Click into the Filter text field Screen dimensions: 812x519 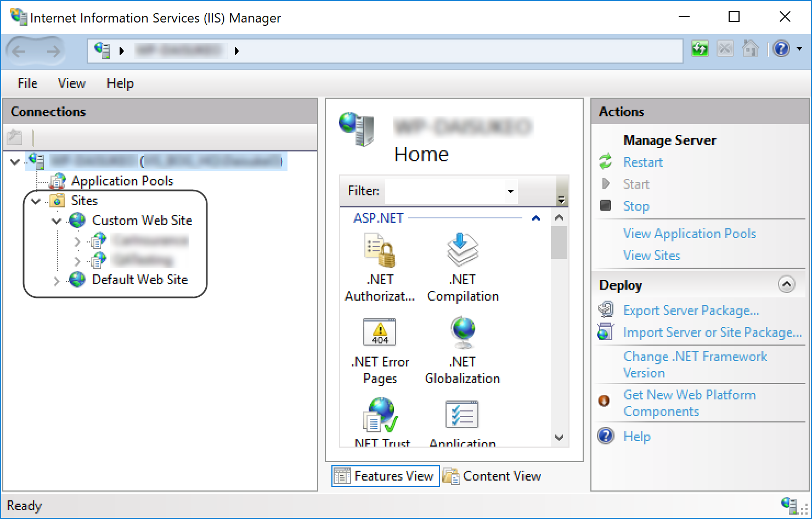tap(444, 191)
